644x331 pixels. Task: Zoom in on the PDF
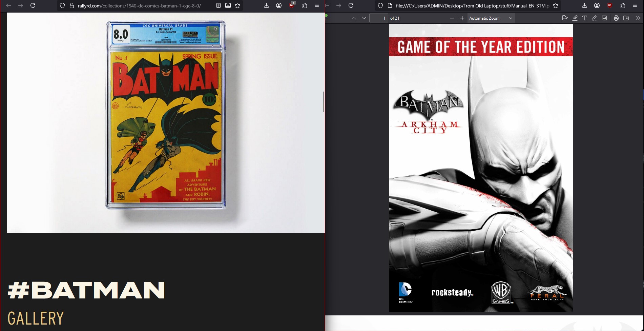pyautogui.click(x=462, y=18)
